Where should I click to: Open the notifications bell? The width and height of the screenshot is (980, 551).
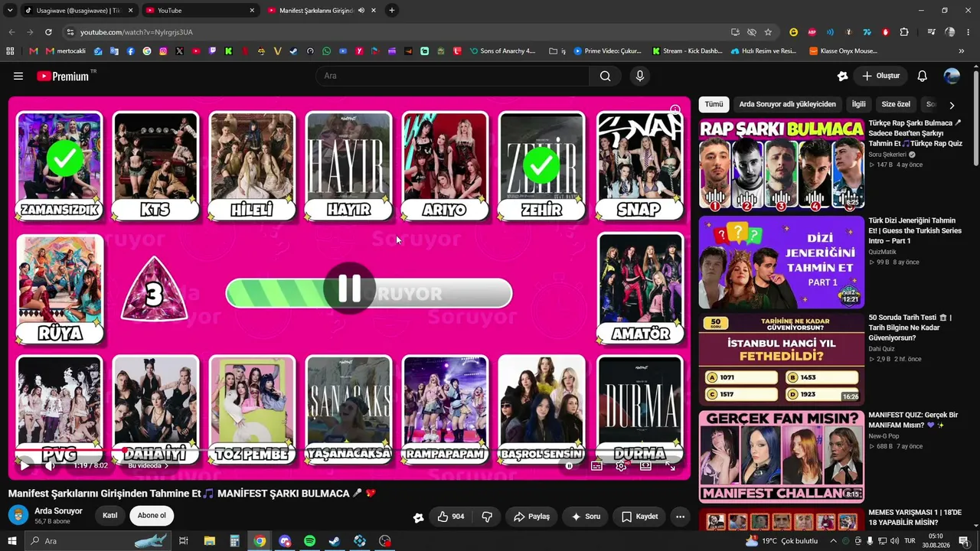click(x=923, y=76)
